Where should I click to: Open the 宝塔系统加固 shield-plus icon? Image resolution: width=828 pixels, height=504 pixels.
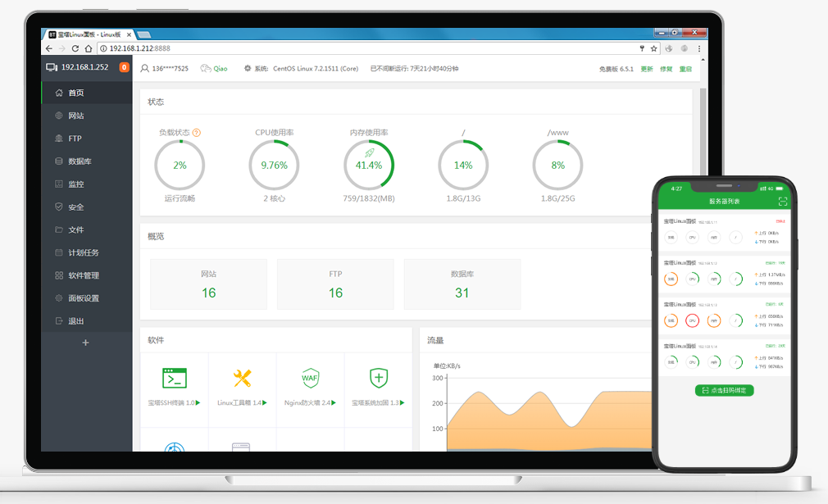[x=378, y=378]
